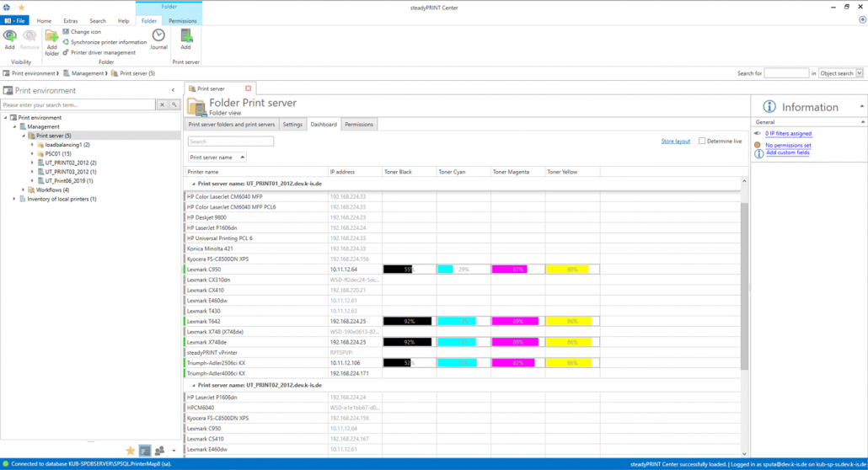
Task: Open Printer driver management
Action: click(x=99, y=52)
